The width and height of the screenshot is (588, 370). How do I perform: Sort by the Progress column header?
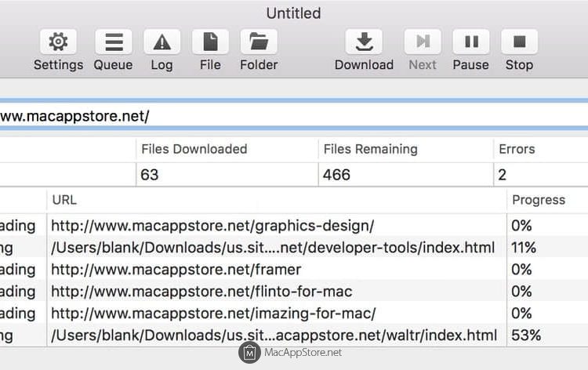[539, 200]
